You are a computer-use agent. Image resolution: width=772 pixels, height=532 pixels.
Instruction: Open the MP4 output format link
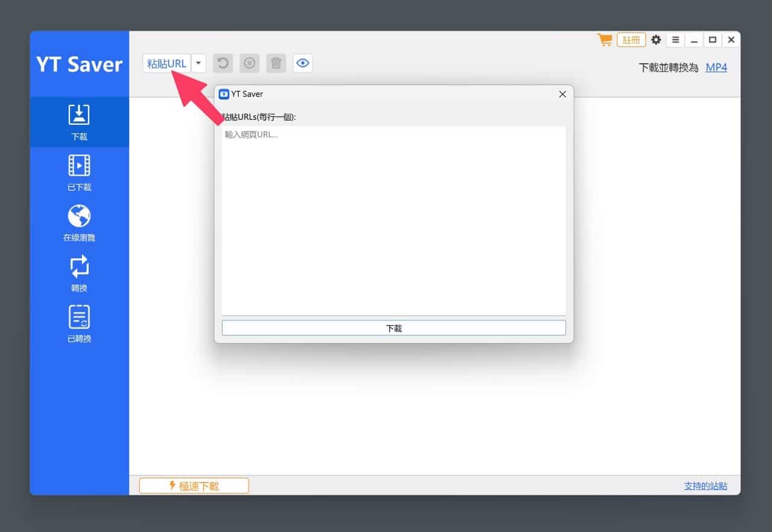tap(716, 68)
